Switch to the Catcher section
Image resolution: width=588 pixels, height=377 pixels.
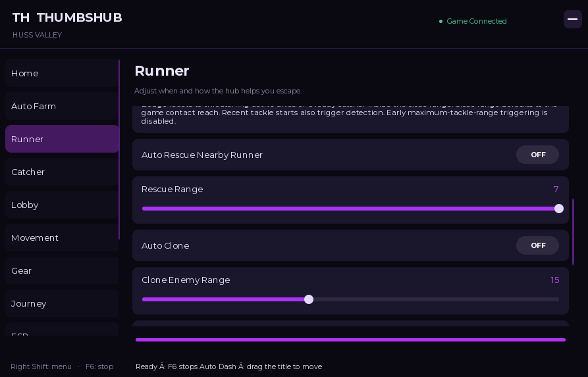click(x=62, y=172)
